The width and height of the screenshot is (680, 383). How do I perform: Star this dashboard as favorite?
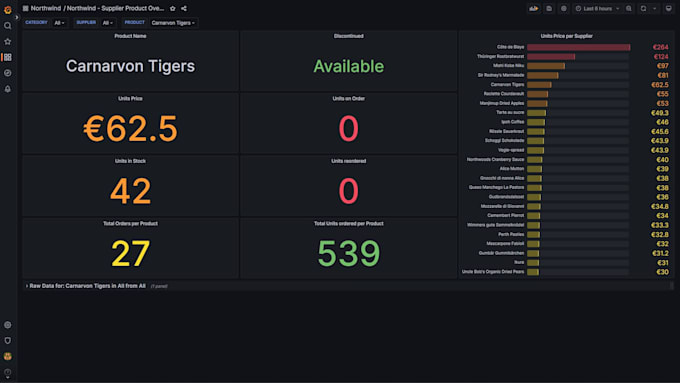click(173, 8)
